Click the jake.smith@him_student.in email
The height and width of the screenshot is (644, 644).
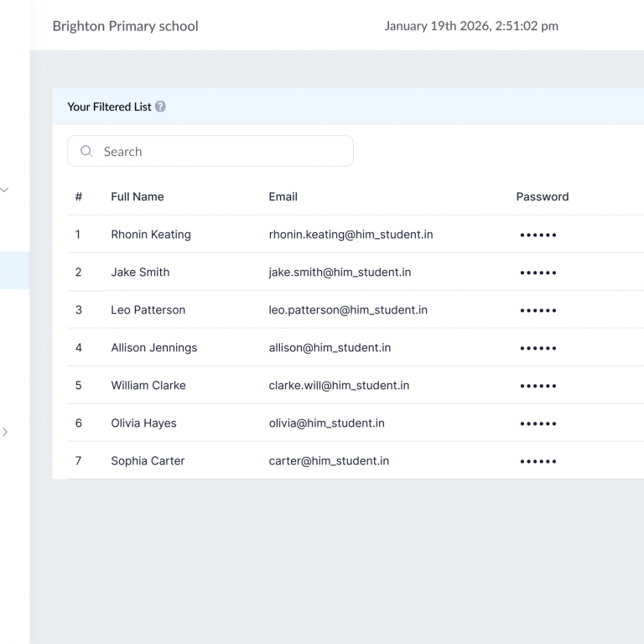[340, 273]
